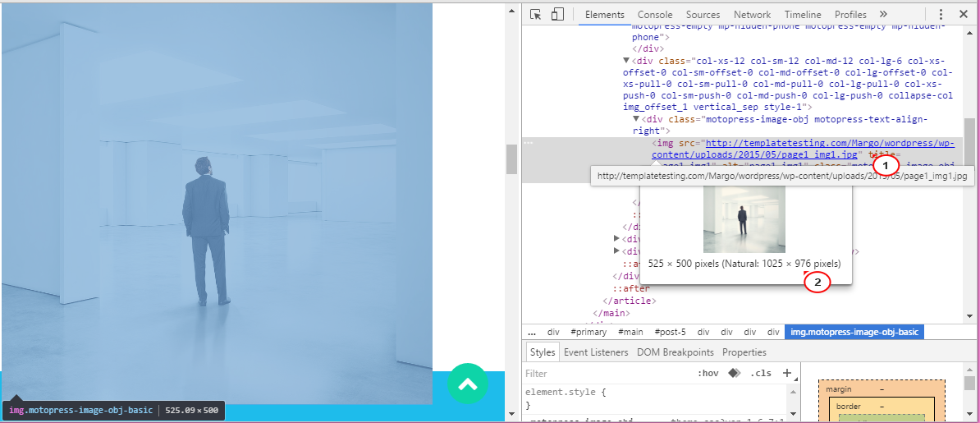Toggle the :hov element state button

coord(708,374)
